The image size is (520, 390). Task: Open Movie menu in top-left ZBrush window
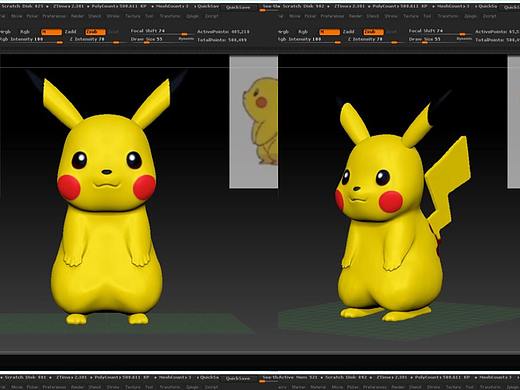pos(17,16)
